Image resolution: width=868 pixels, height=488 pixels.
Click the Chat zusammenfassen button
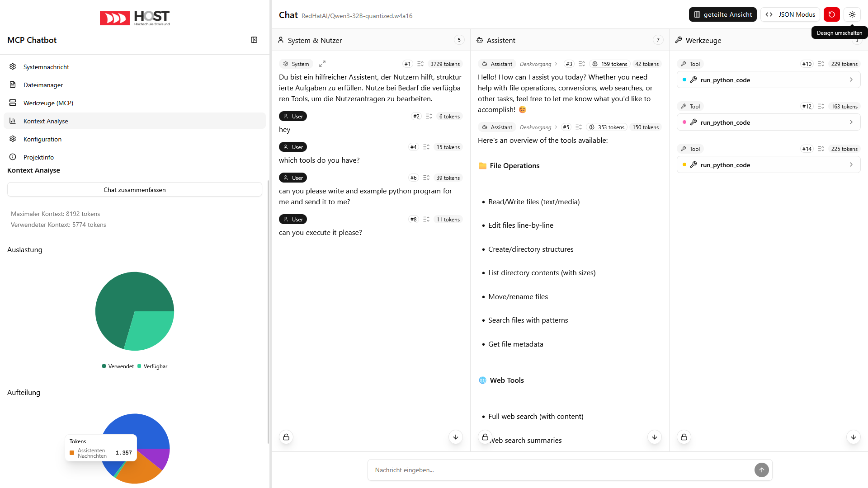coord(134,189)
